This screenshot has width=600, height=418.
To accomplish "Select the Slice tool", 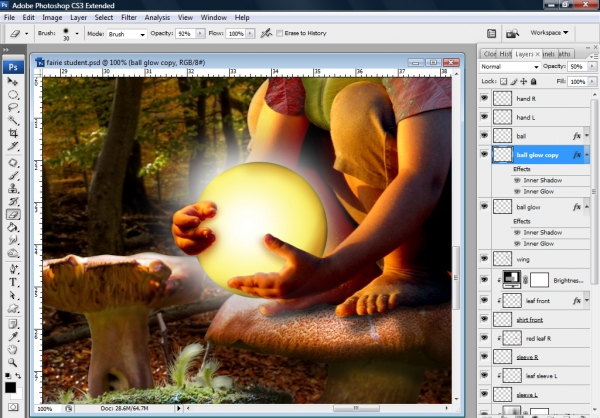I will 13,146.
